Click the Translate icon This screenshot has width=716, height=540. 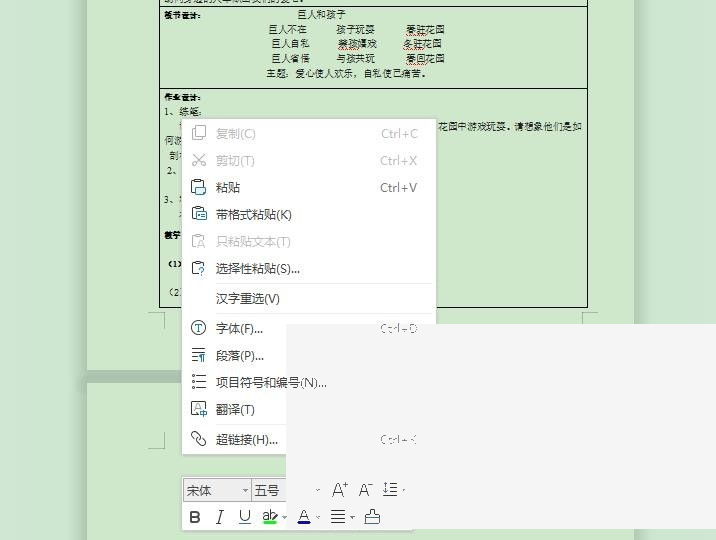tap(199, 409)
